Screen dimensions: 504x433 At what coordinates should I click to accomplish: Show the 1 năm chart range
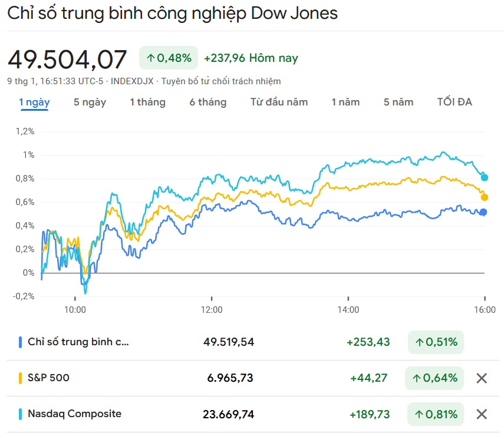pyautogui.click(x=345, y=103)
